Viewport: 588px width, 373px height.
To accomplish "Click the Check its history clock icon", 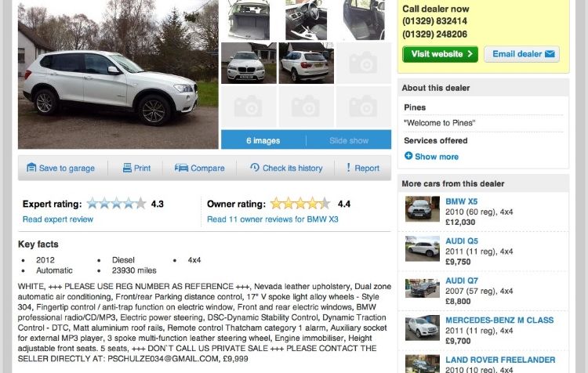I will click(x=255, y=167).
